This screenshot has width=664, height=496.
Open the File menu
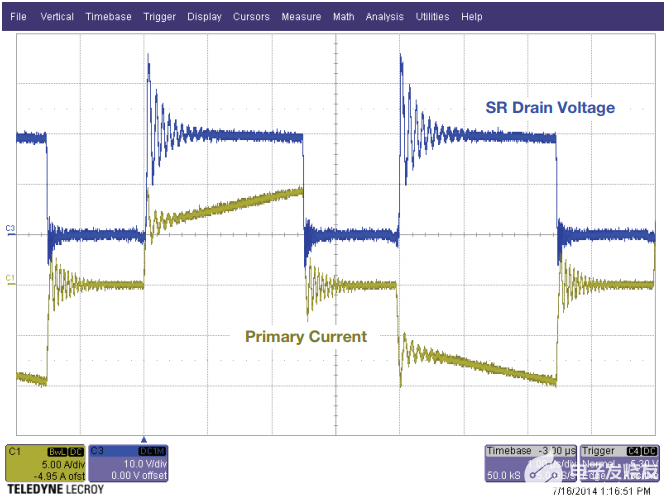[18, 17]
